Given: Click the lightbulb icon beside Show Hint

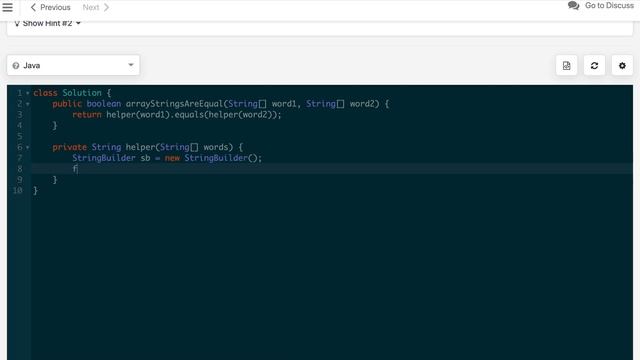Looking at the screenshot, I should click(17, 24).
